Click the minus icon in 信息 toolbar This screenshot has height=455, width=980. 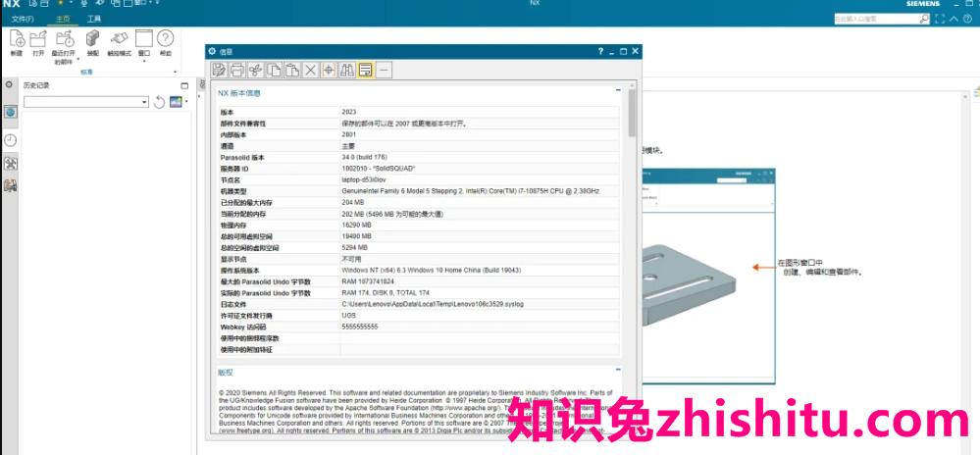pos(384,70)
